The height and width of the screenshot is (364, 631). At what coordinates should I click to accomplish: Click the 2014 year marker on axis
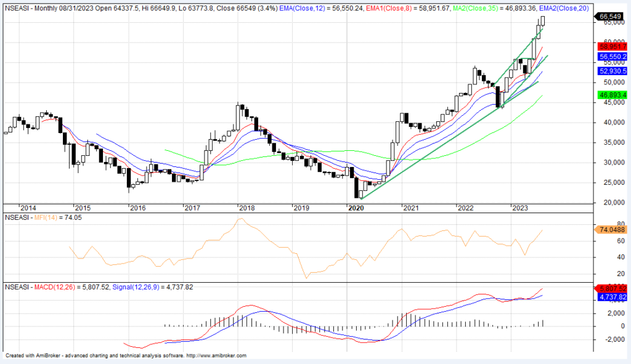click(28, 209)
